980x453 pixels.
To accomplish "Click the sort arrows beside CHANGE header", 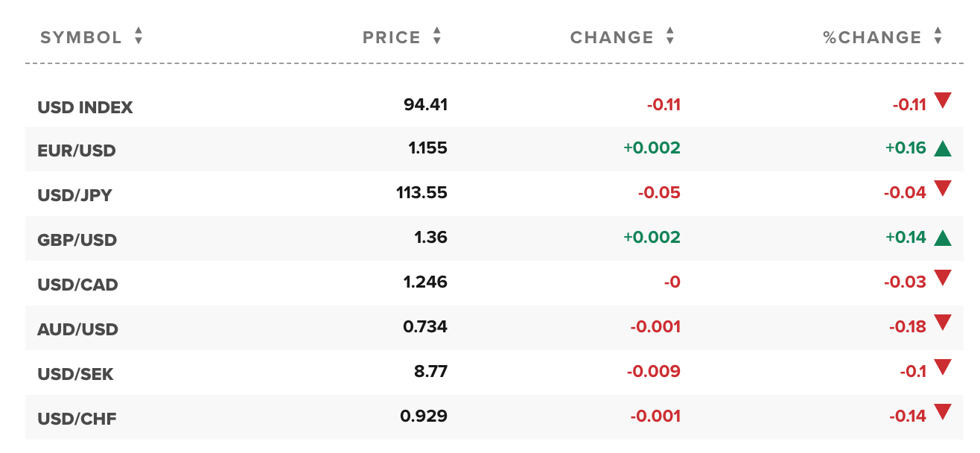I will pyautogui.click(x=669, y=37).
